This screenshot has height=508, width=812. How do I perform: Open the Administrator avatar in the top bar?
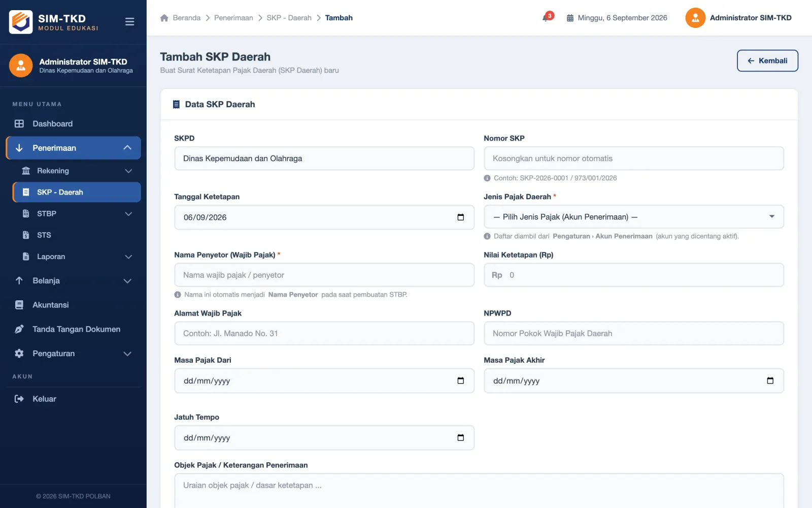tap(695, 18)
